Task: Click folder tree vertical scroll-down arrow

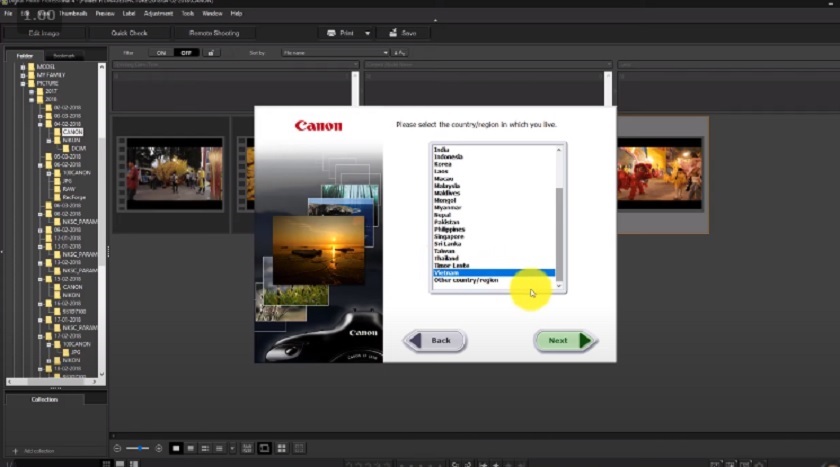Action: coord(102,374)
